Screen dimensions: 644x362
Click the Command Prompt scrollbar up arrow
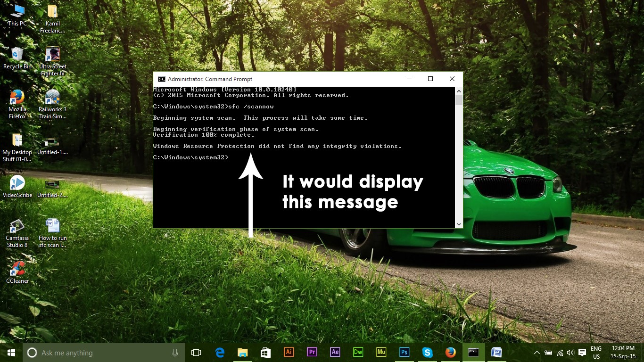(459, 90)
